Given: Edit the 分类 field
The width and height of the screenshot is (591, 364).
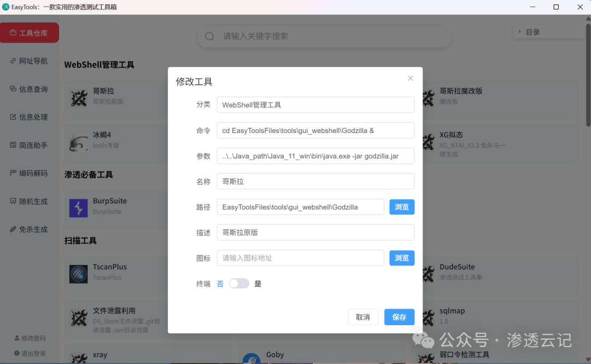Looking at the screenshot, I should click(x=316, y=105).
